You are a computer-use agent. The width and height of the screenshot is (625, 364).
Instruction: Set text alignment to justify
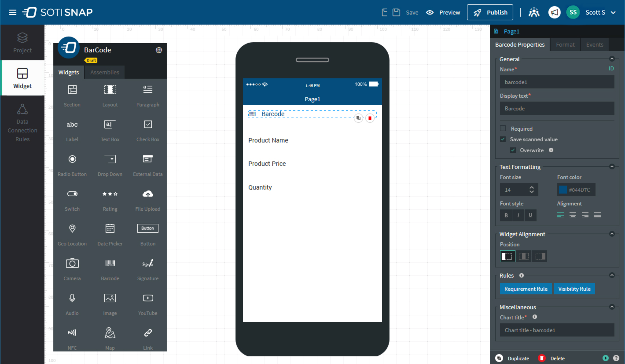(597, 215)
